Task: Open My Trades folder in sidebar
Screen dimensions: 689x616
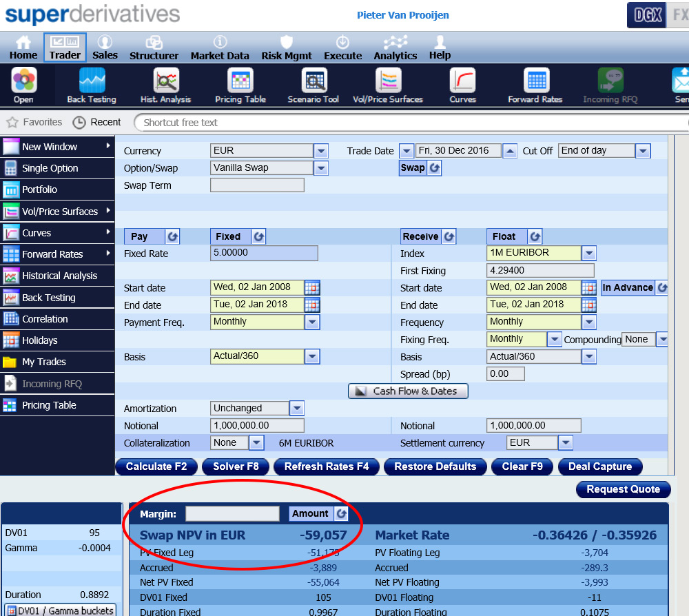Action: coord(57,362)
